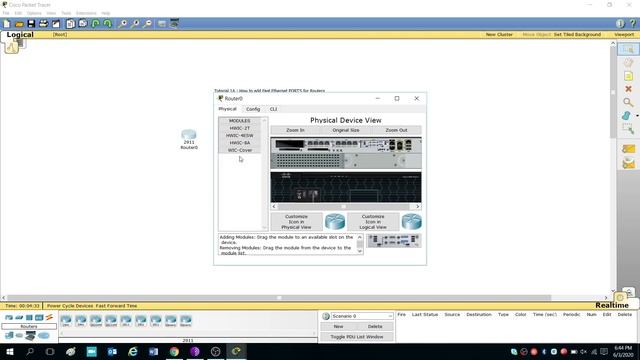This screenshot has width=640, height=360.
Task: Print using the printer toolbar icon
Action: (44, 24)
